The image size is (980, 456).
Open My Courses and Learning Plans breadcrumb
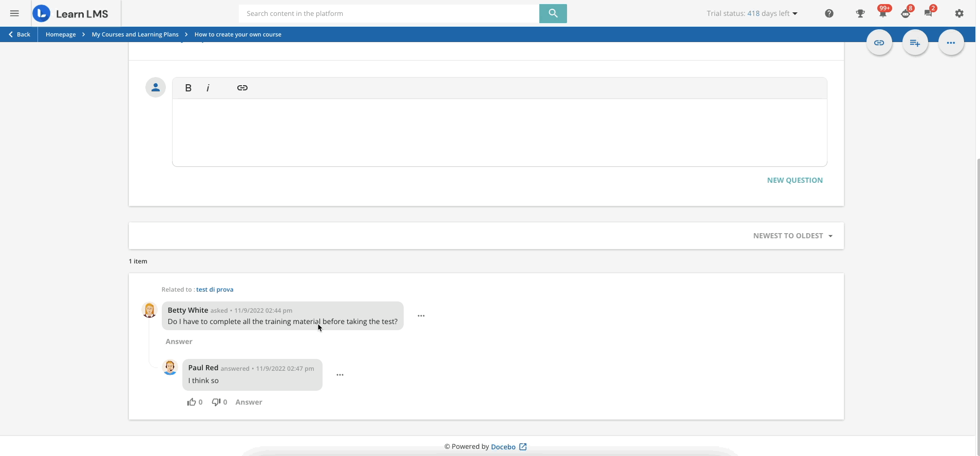tap(135, 34)
